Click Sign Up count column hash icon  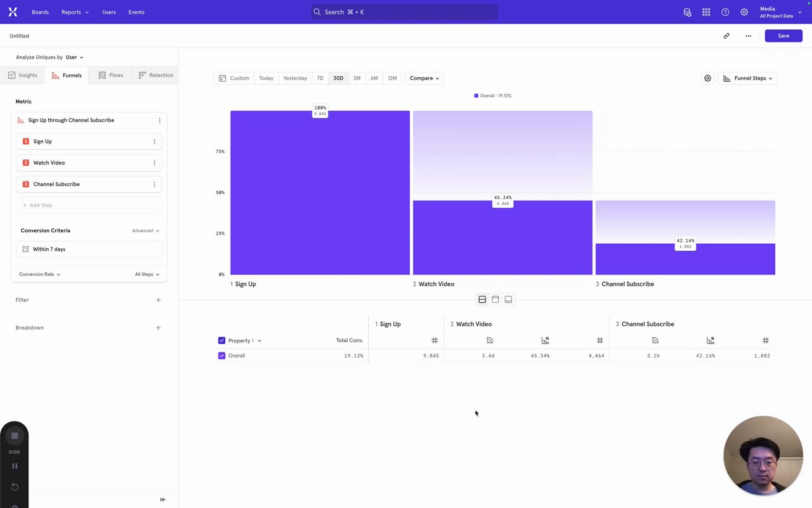[435, 340]
